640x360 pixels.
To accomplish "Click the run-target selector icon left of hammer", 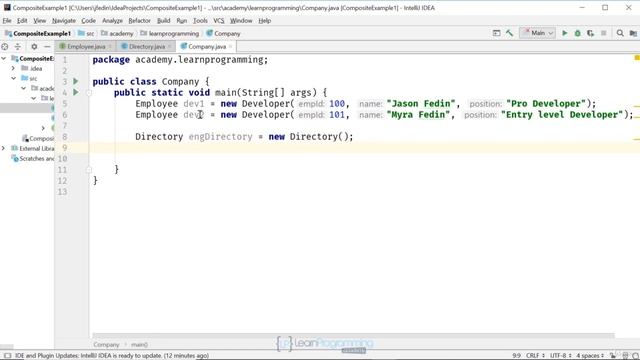I will [496, 33].
